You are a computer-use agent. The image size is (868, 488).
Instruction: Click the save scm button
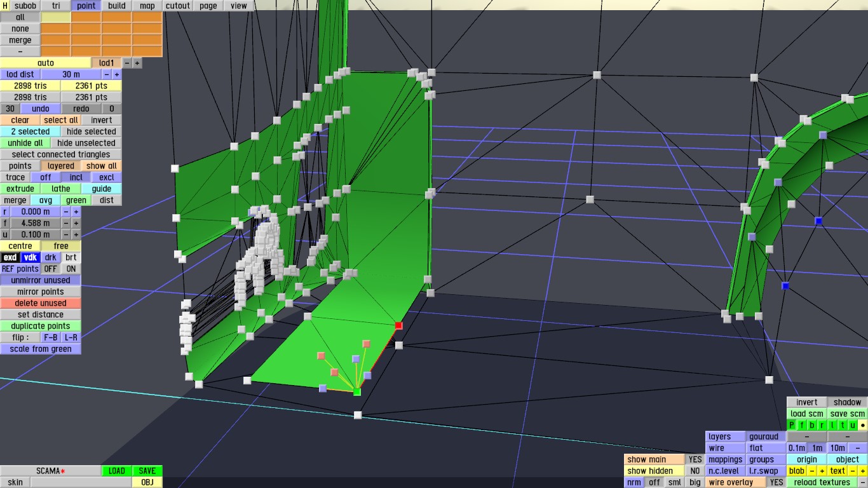click(848, 414)
